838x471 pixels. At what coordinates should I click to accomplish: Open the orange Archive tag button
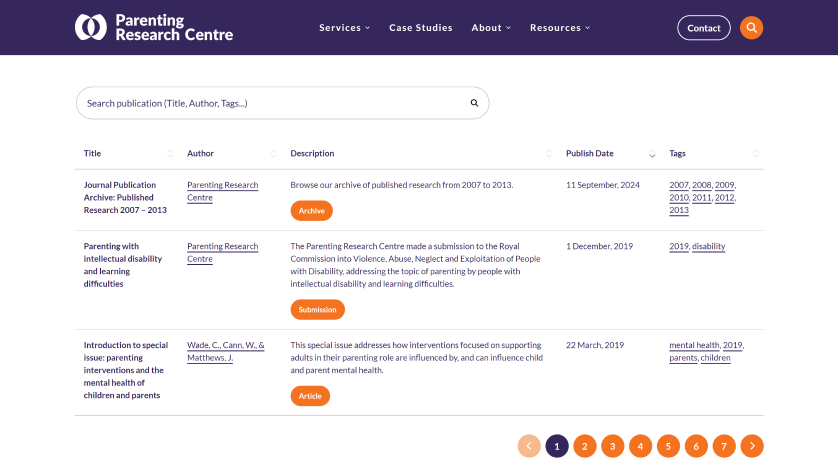click(x=312, y=211)
